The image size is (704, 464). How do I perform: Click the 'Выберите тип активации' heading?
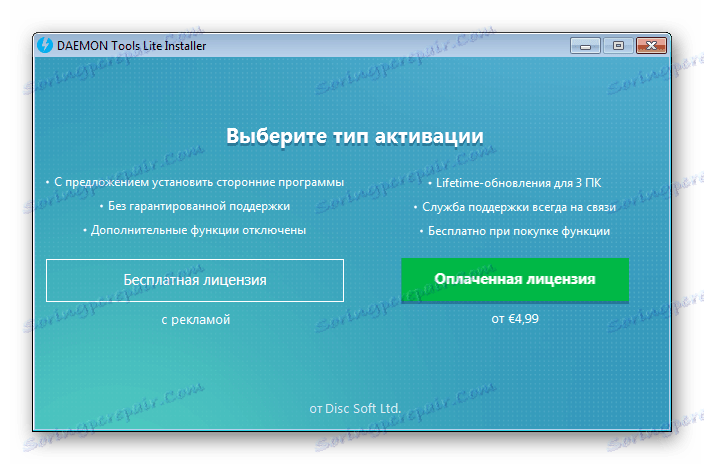[355, 136]
